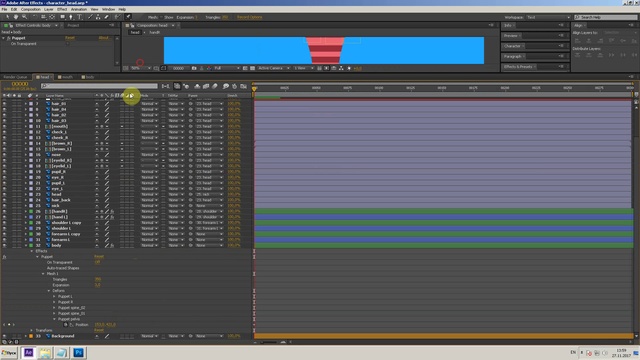Screen dimensions: 640x360
Task: Select the Brush tool
Action: [90, 17]
